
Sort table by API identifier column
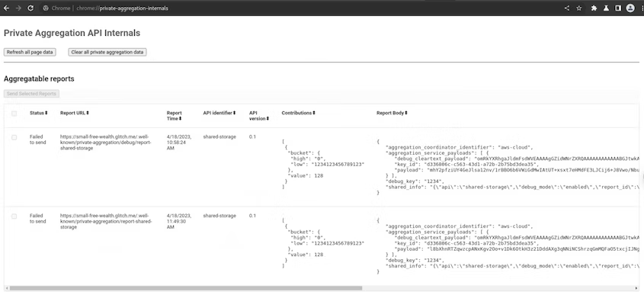tap(219, 113)
